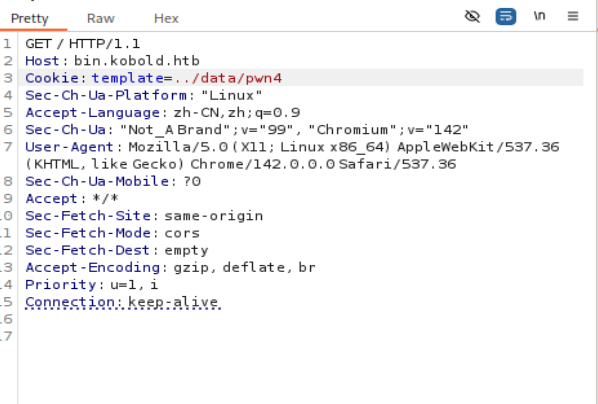
Task: Click line number 1 in the gutter
Action: tap(7, 43)
